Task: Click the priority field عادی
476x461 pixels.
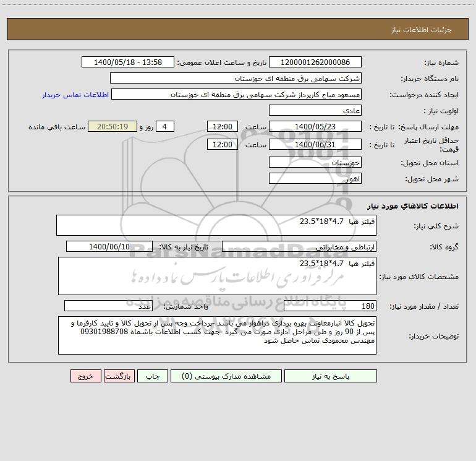Action: pyautogui.click(x=315, y=110)
